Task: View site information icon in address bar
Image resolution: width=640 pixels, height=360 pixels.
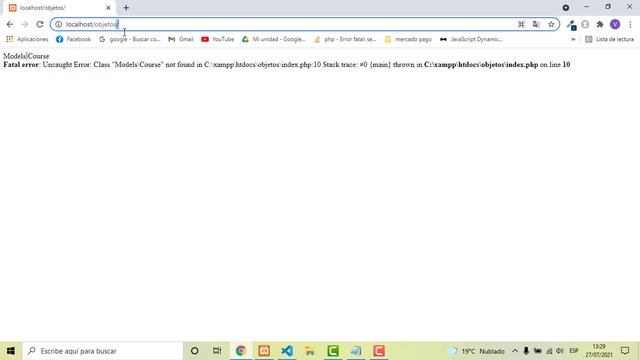Action: tap(58, 24)
